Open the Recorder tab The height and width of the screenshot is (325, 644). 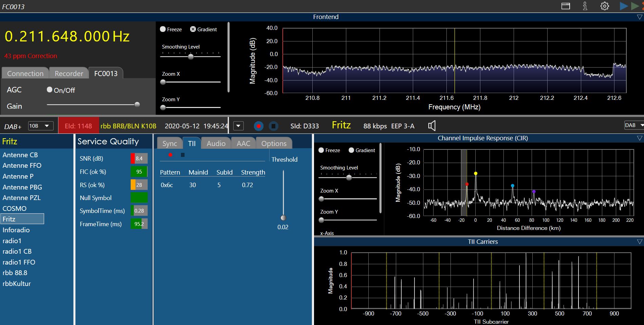(69, 73)
